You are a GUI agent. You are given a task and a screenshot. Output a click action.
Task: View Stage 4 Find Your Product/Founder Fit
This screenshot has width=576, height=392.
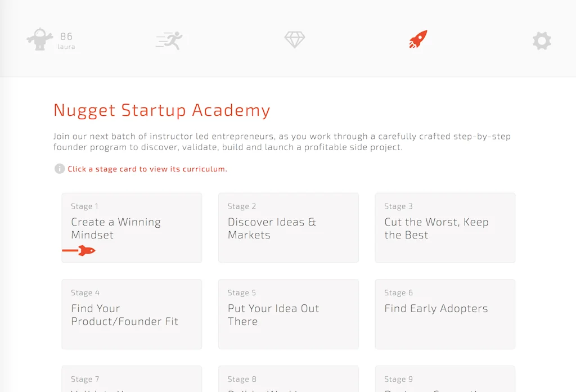(x=132, y=314)
